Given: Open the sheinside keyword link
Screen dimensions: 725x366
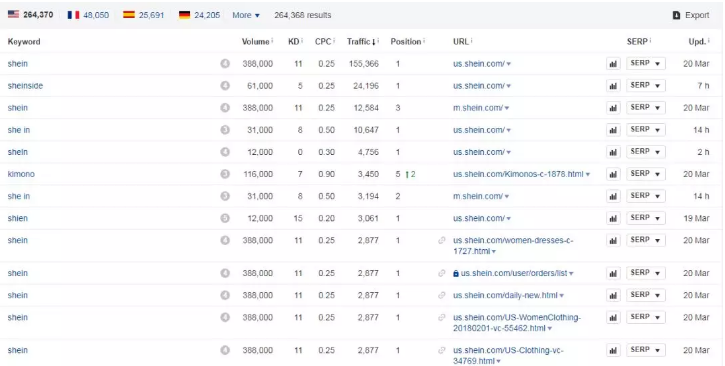Looking at the screenshot, I should click(25, 86).
